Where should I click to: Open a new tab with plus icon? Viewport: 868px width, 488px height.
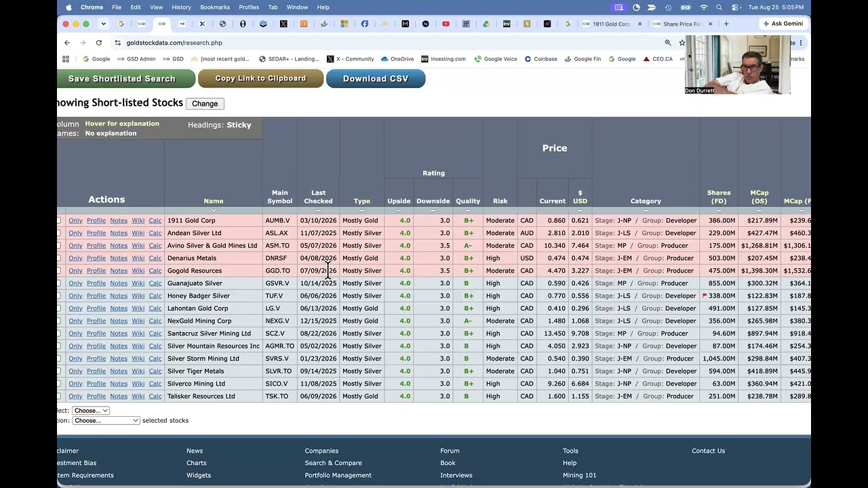[x=726, y=24]
